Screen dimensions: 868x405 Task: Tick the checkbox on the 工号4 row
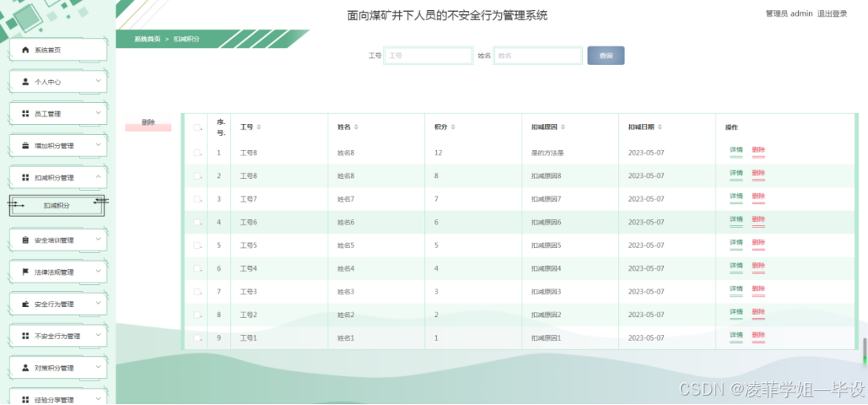(196, 269)
